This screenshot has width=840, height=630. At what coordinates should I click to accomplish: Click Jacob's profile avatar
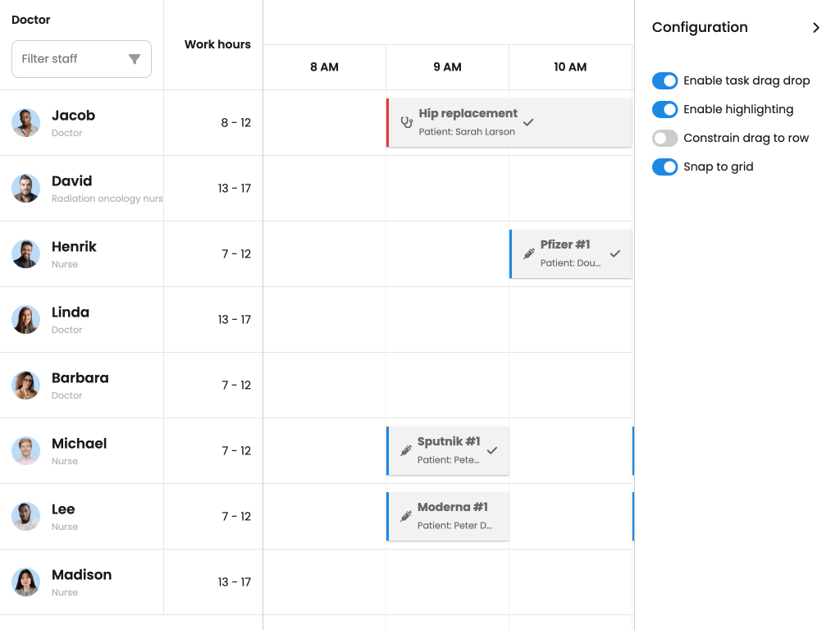pyautogui.click(x=25, y=122)
